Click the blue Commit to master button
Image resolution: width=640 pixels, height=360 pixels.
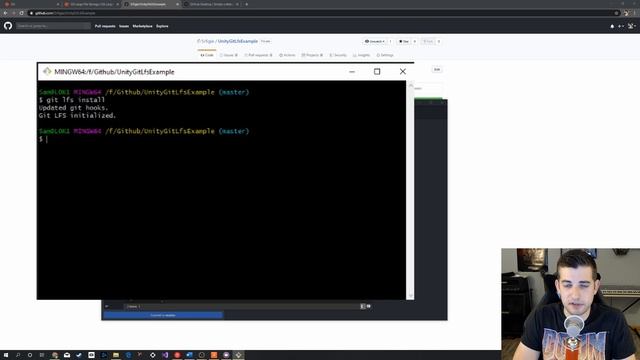click(163, 315)
